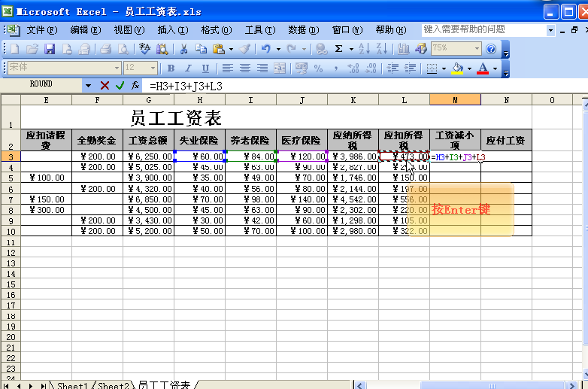Image resolution: width=588 pixels, height=389 pixels.
Task: Run the Spelling check icon
Action: (144, 49)
